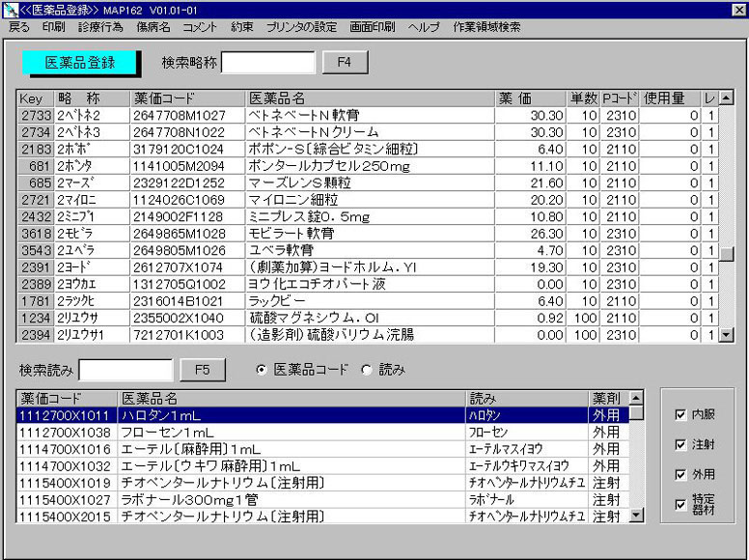Select the ハロタン1mL row in lower list
Screen dimensions: 749x560
[290, 414]
